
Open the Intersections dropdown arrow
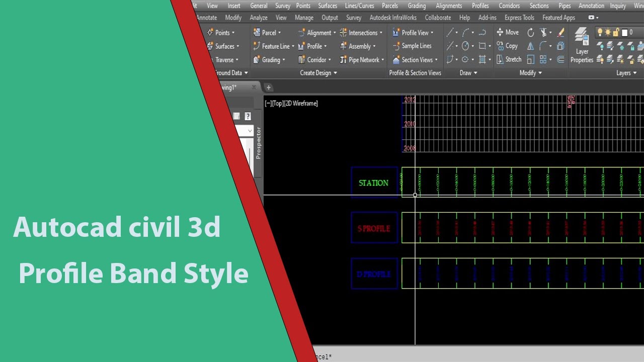point(381,33)
